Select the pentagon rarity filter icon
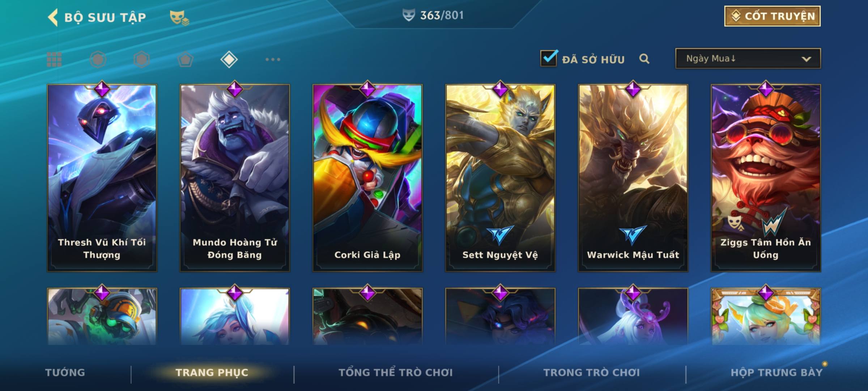The image size is (868, 391). point(185,59)
